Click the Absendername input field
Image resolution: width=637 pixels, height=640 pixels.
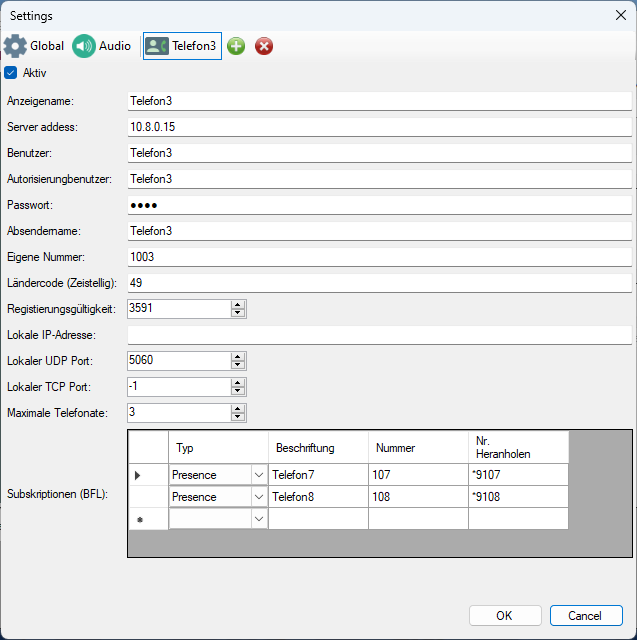(x=380, y=231)
